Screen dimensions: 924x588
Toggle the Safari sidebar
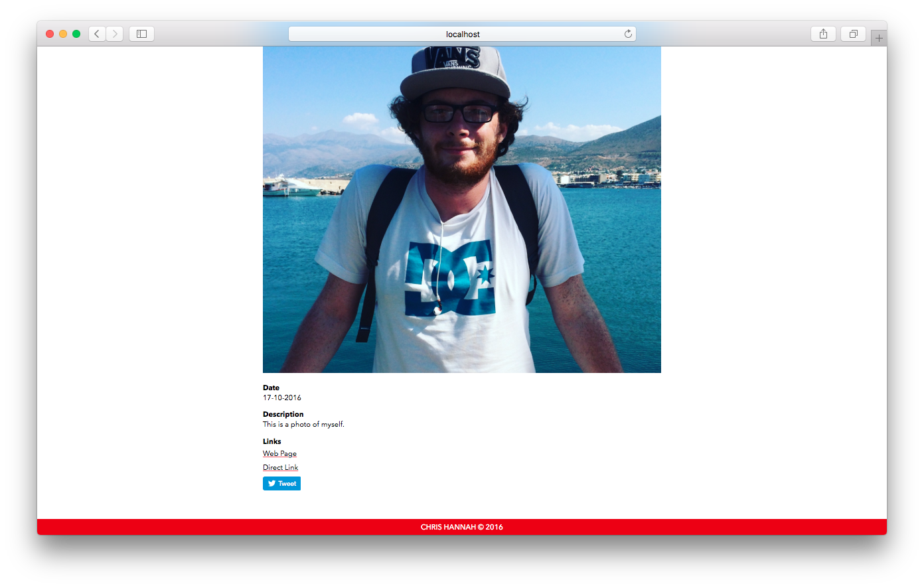pyautogui.click(x=141, y=34)
